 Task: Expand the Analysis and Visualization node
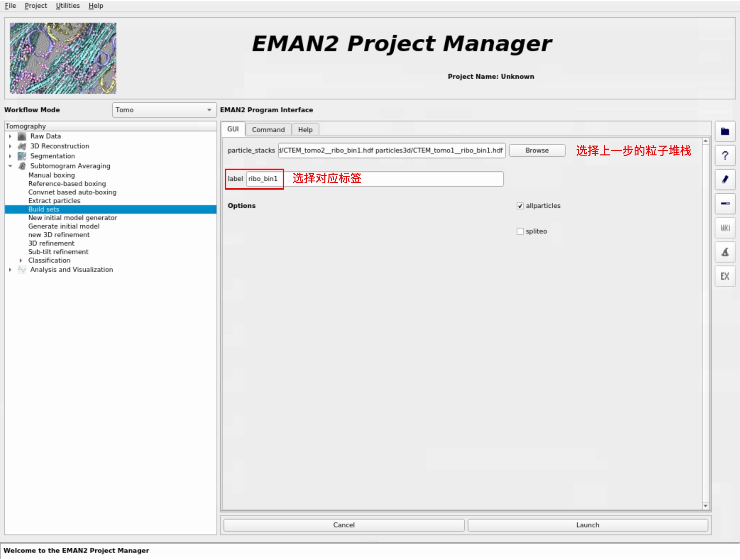10,270
